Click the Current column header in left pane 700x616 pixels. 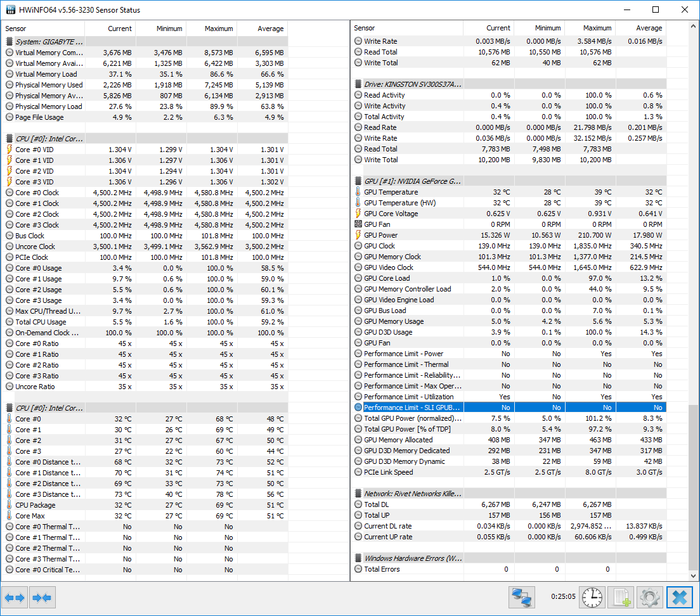pos(110,29)
